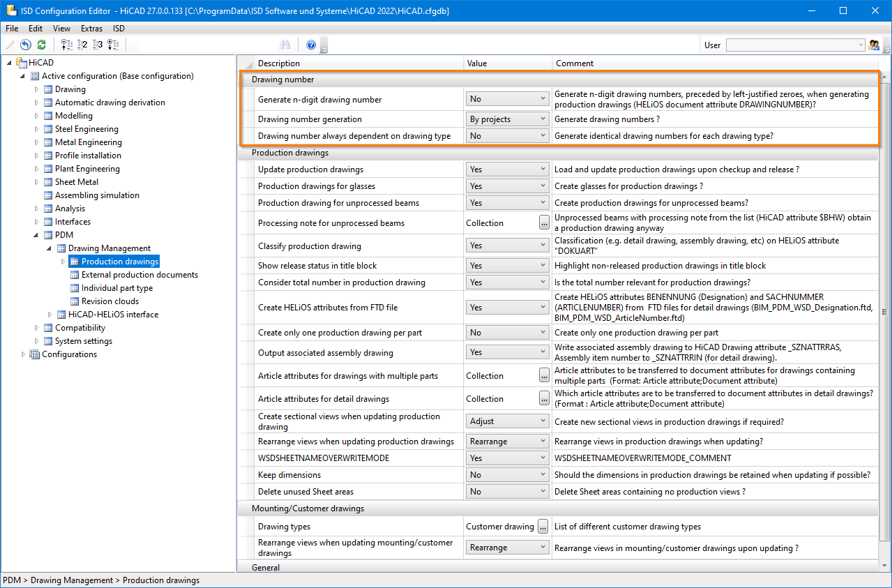Open Article attributes for drawings with multiple parts '...'
Viewport: 892px width, 588px height.
(x=544, y=376)
